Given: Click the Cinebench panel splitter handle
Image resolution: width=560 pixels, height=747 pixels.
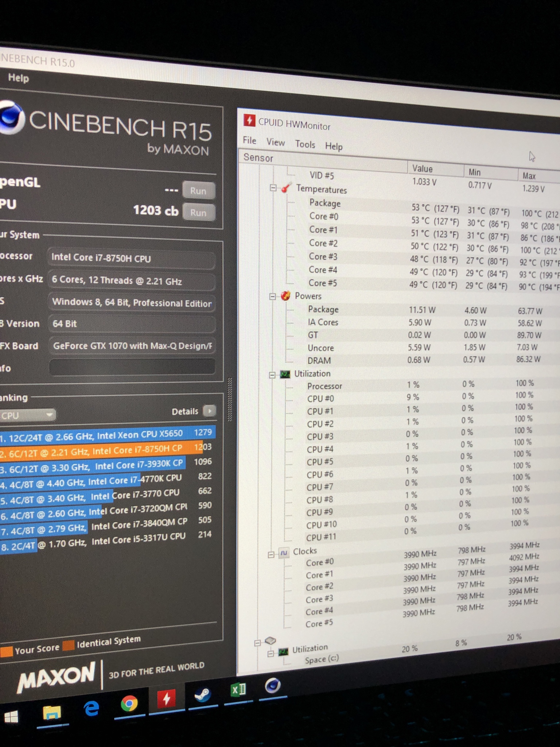Looking at the screenshot, I should [230, 400].
